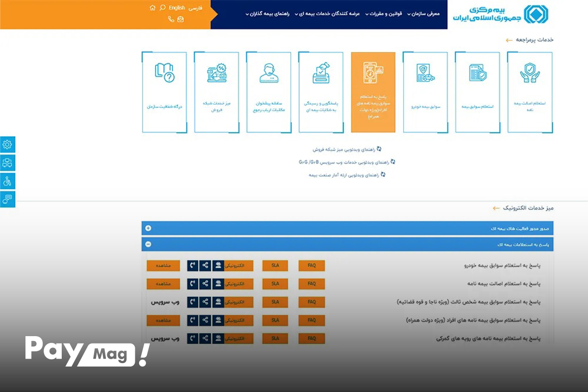The height and width of the screenshot is (392, 588).
Task: Click the sitemap icon in left sidebar
Action: pyautogui.click(x=7, y=162)
